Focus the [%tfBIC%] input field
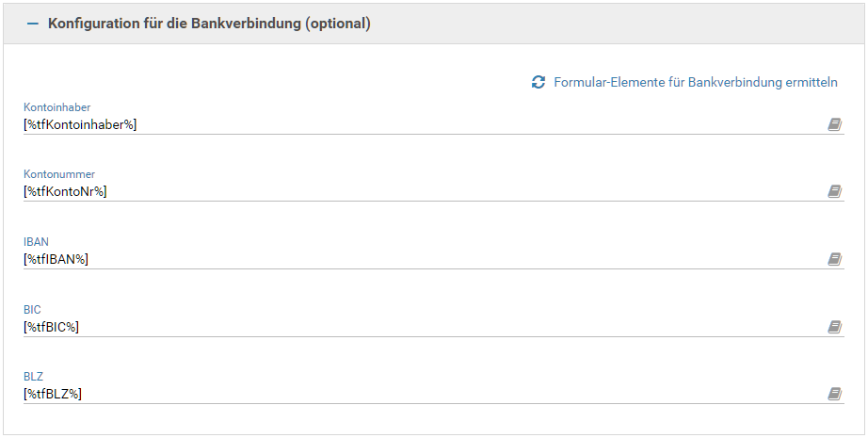The image size is (868, 438). [414, 327]
